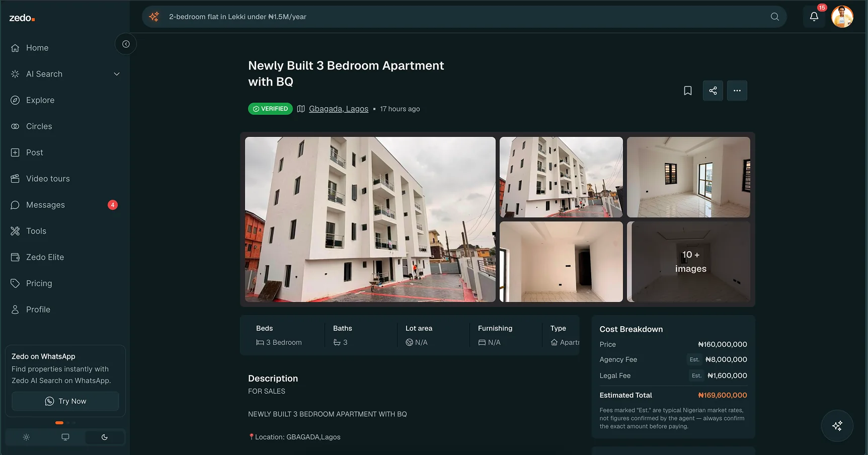Click the zedo logo
The height and width of the screenshot is (455, 868).
click(x=22, y=18)
